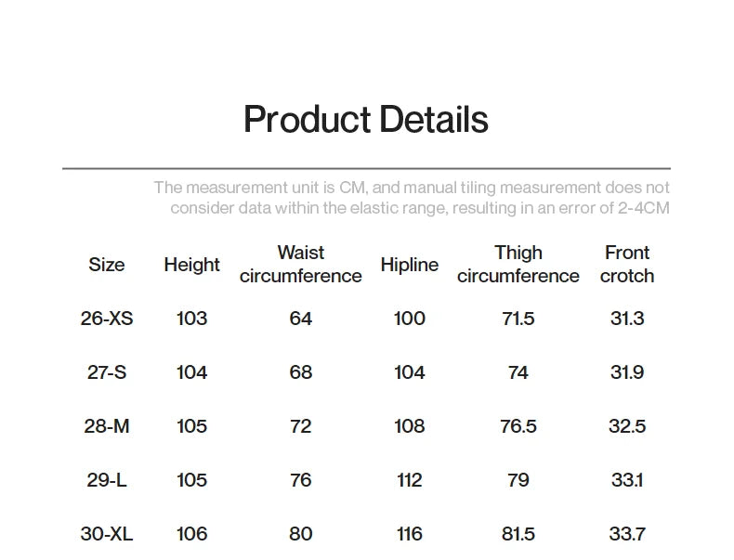Click the Waist circumference column header
Viewport: 734px width, 560px height.
pyautogui.click(x=300, y=265)
